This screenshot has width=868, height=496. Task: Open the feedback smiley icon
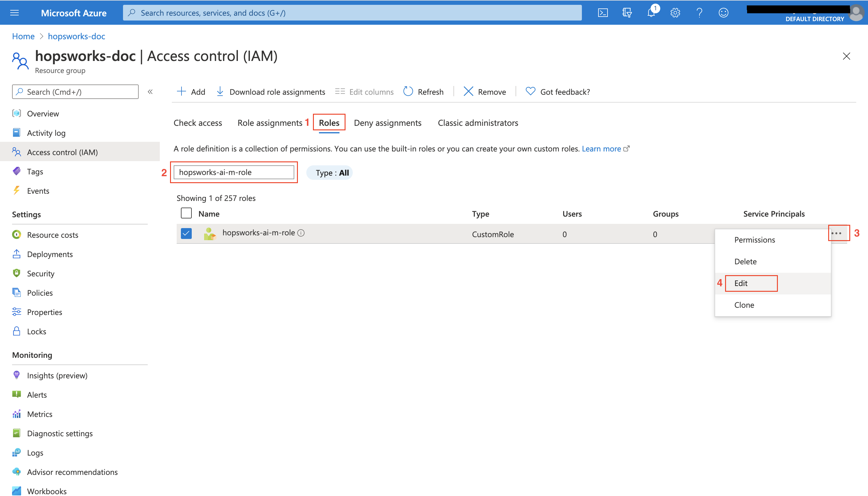[x=723, y=13]
